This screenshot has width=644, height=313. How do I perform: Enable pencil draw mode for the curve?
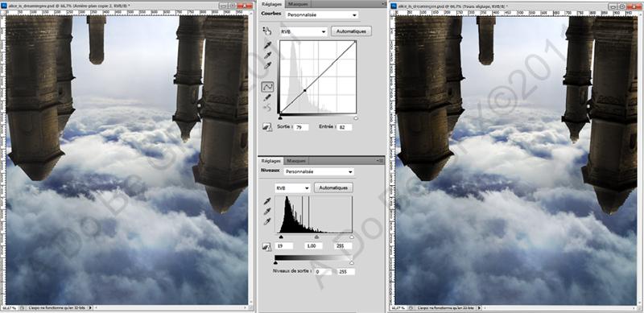(267, 97)
